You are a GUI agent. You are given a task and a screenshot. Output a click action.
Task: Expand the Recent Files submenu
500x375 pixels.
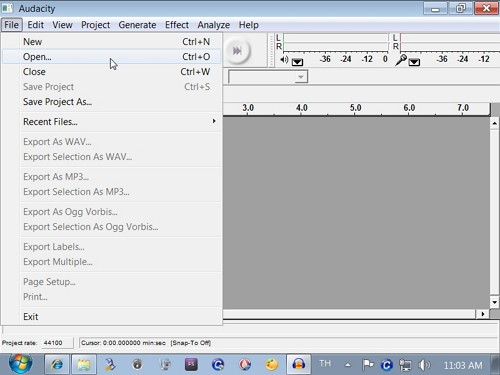pos(111,122)
